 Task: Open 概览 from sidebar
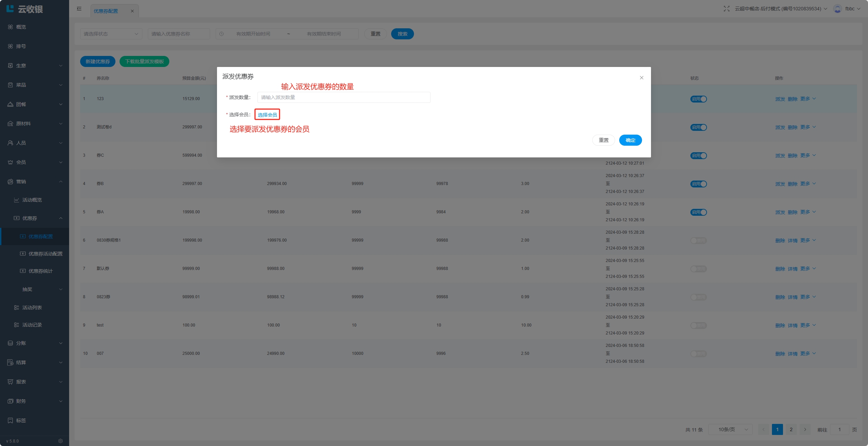(x=21, y=27)
